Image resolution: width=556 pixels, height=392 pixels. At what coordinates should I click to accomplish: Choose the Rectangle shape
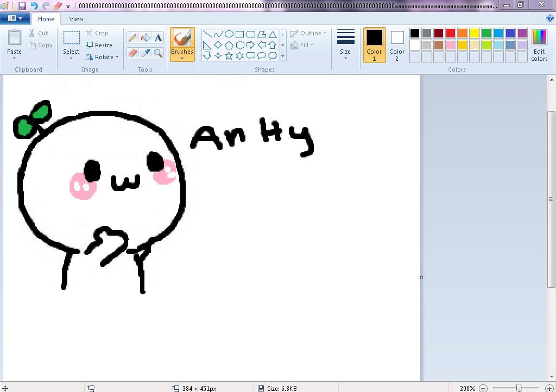tap(239, 34)
